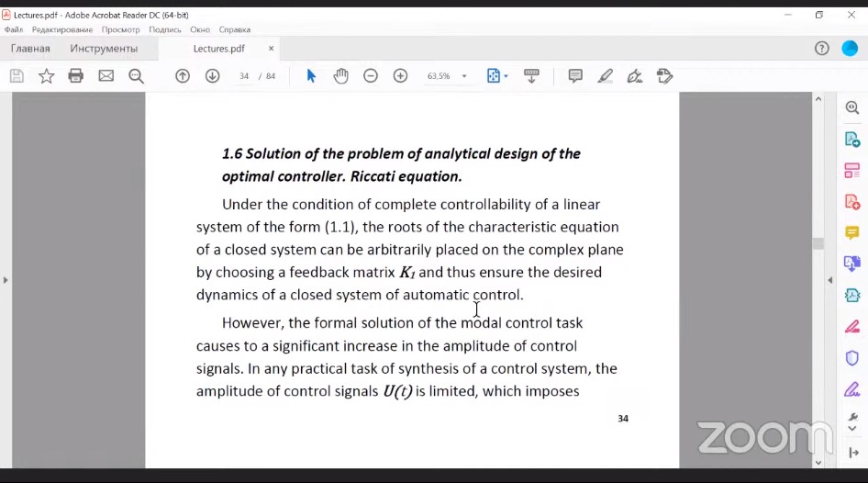
Task: Switch to the Главная tab
Action: coord(30,49)
